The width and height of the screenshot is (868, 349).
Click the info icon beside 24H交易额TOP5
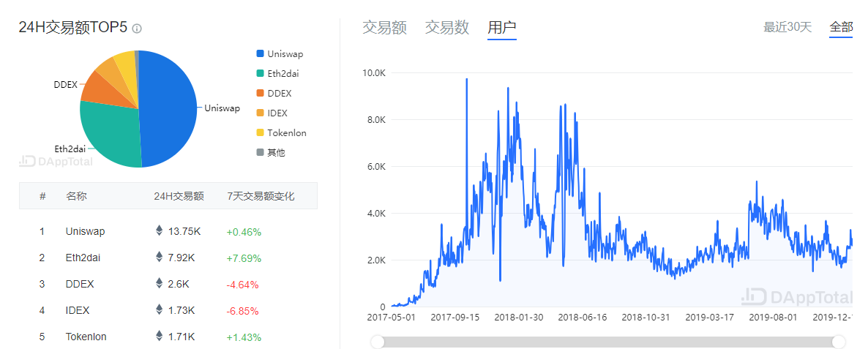click(137, 29)
